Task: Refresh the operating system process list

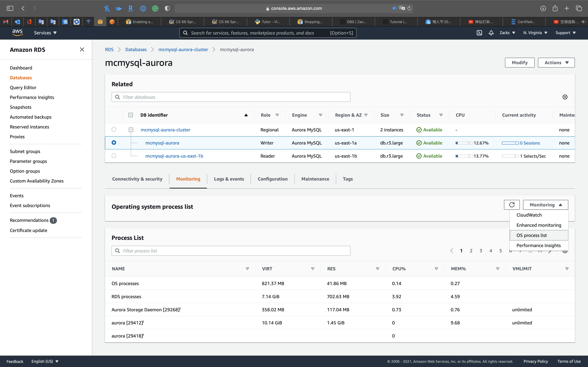Action: click(512, 205)
